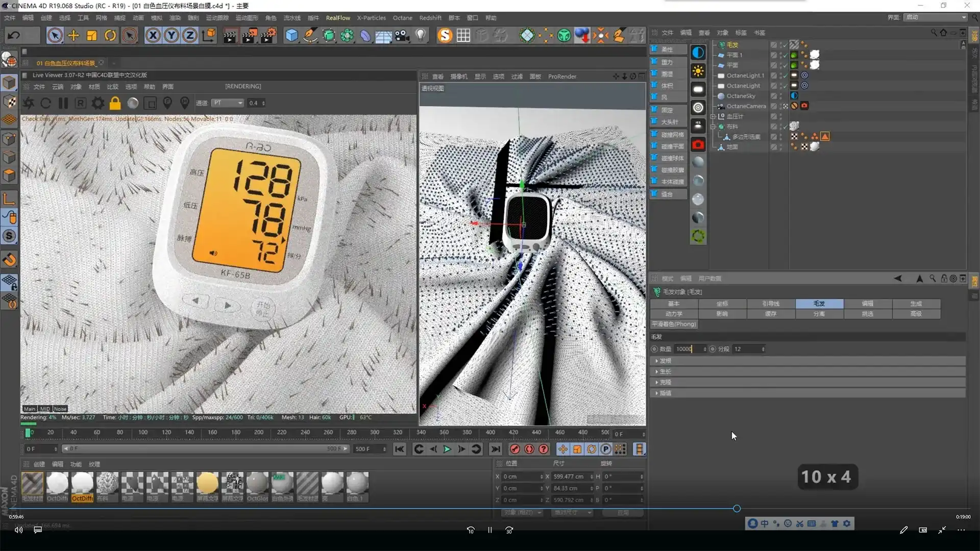Click the render settings gear in Live Viewer
Screen dimensions: 980x551
97,103
